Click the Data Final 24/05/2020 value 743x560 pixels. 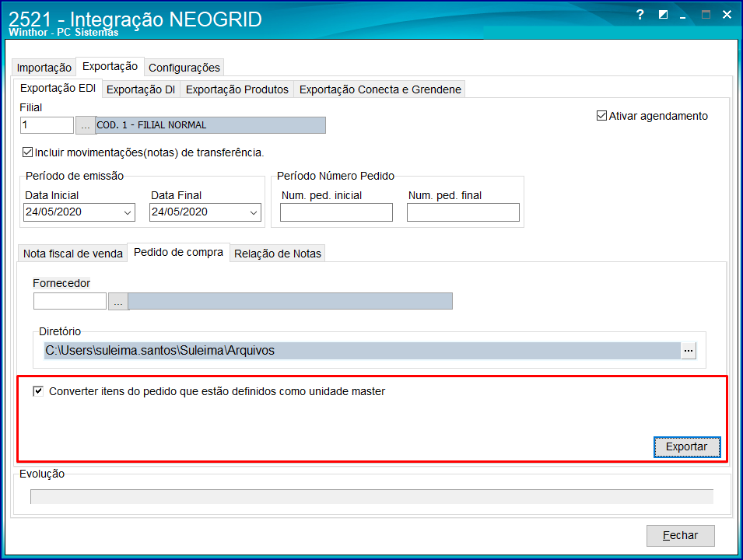180,212
